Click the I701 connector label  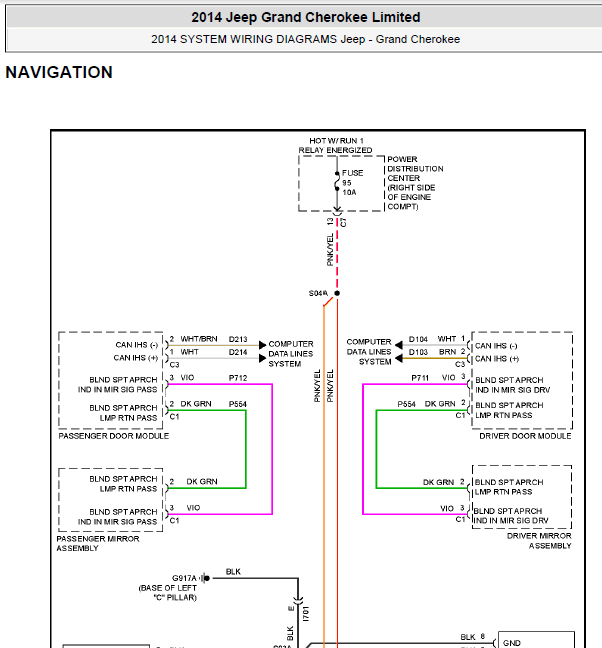point(306,614)
